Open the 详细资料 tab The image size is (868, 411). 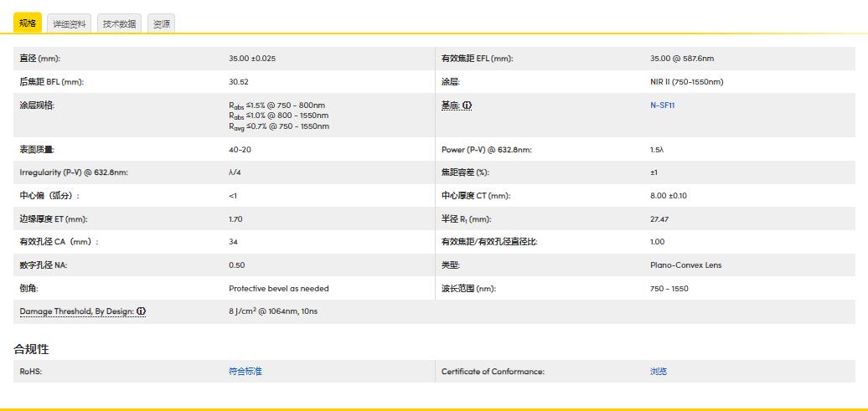pos(69,24)
